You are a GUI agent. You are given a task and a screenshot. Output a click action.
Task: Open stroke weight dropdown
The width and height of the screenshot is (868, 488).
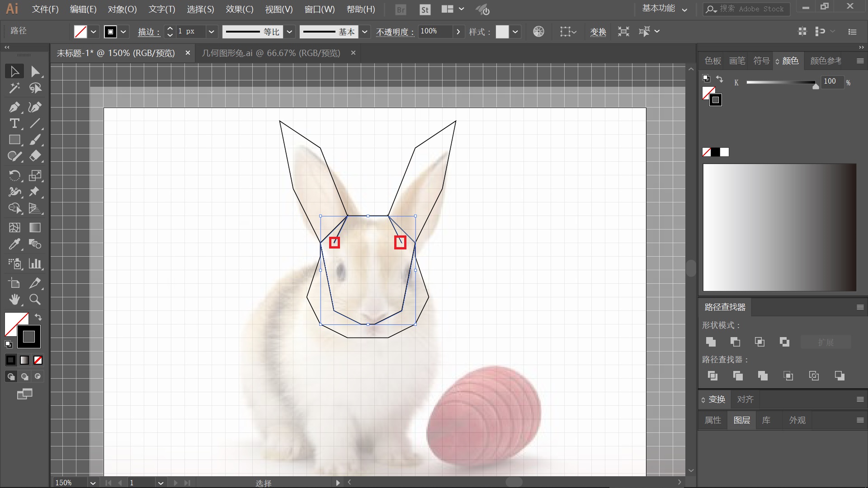tap(211, 32)
